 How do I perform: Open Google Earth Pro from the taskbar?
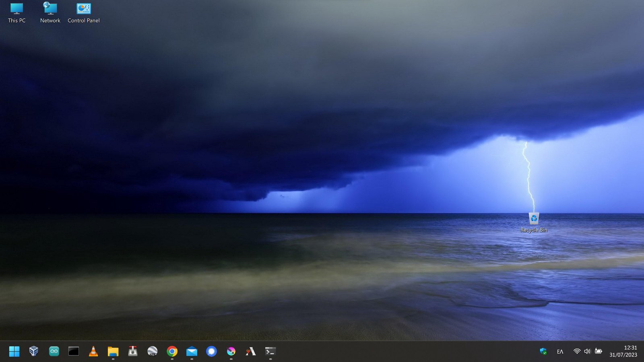pyautogui.click(x=152, y=351)
